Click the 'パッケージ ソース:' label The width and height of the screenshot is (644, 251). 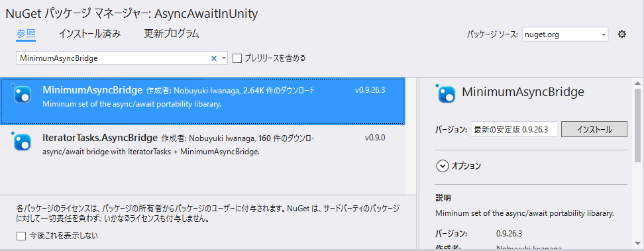pos(493,35)
